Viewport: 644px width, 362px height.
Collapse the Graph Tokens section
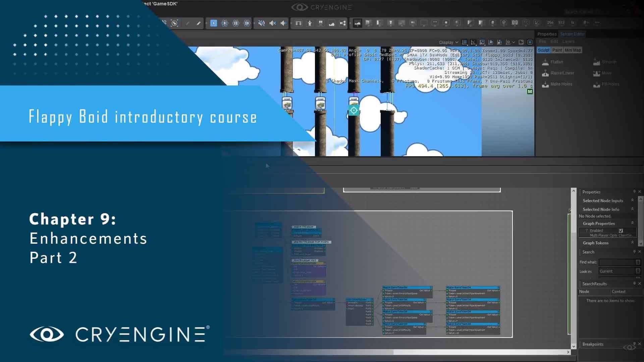pyautogui.click(x=632, y=243)
